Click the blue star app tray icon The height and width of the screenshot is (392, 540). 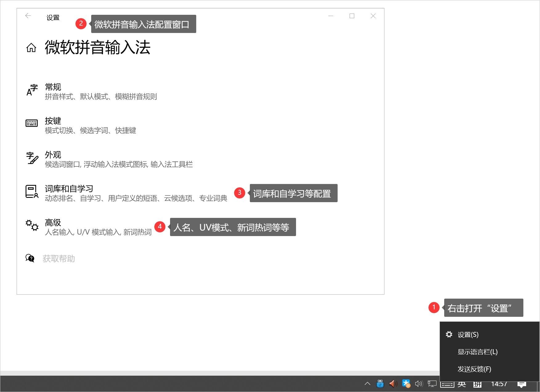pyautogui.click(x=406, y=384)
